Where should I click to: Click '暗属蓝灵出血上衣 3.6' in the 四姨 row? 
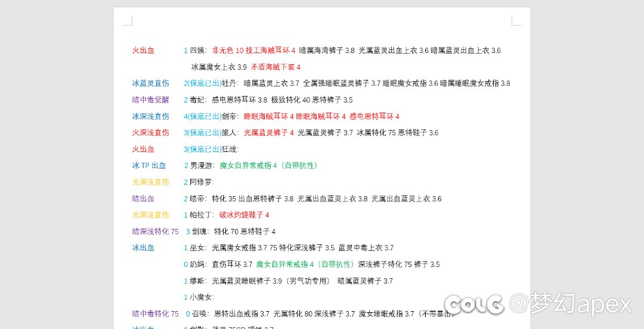[x=466, y=51]
